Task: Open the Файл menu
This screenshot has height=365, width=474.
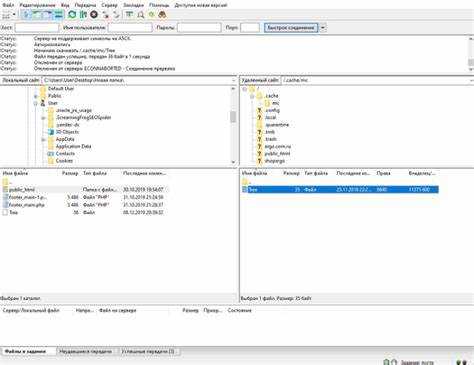Action: (8, 5)
